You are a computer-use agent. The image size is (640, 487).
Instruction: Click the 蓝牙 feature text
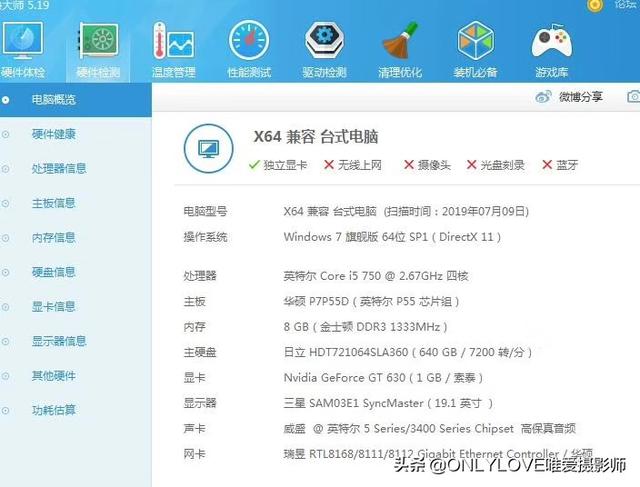click(x=567, y=165)
